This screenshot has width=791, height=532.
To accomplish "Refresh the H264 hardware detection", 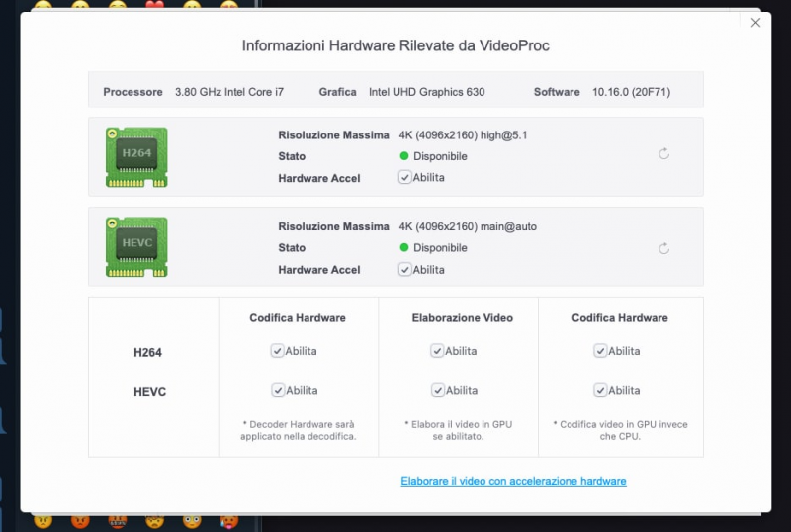I will point(663,154).
